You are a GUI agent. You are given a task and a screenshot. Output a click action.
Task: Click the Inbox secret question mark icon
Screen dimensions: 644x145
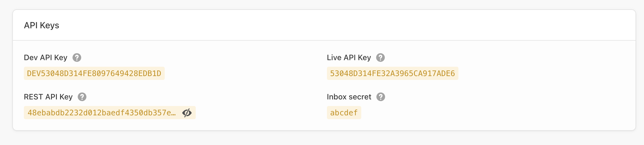pyautogui.click(x=381, y=97)
